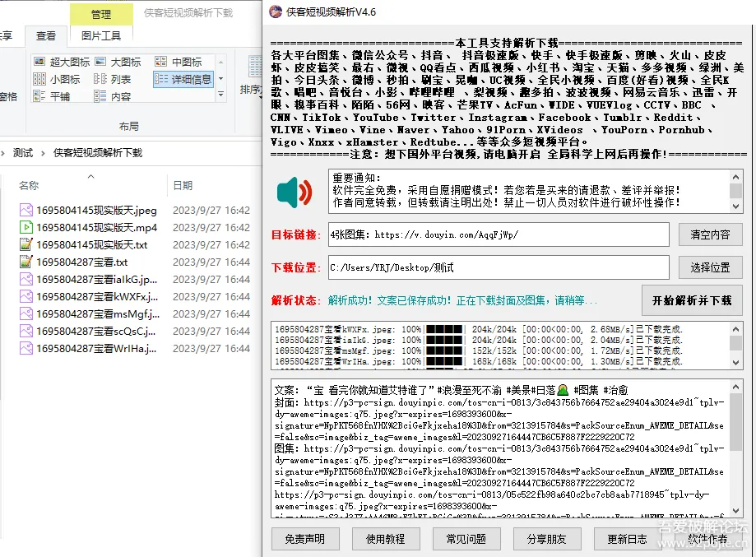Screen dimensions: 756x557
Task: Click 清空内容 button to clear link
Action: click(x=710, y=234)
